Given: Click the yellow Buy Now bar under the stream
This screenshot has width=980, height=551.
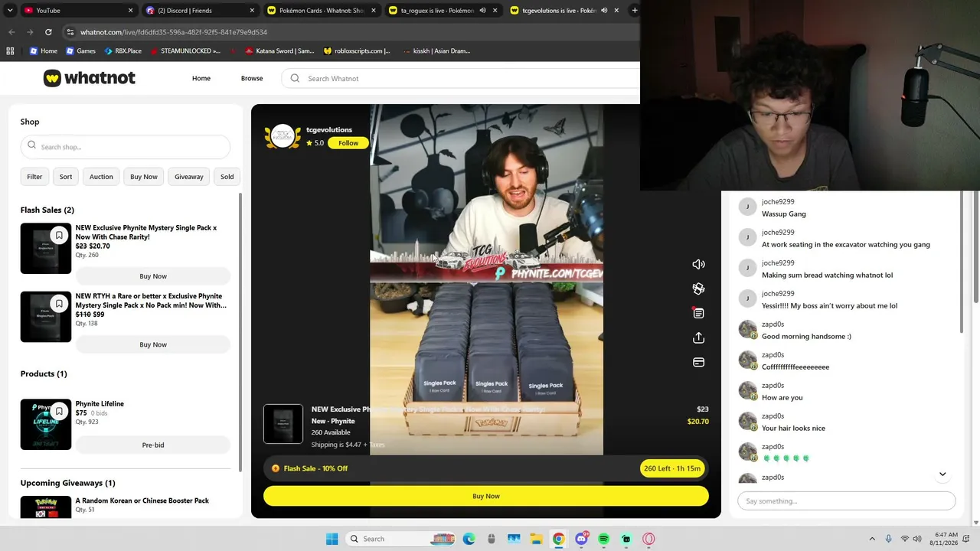Looking at the screenshot, I should [x=486, y=496].
